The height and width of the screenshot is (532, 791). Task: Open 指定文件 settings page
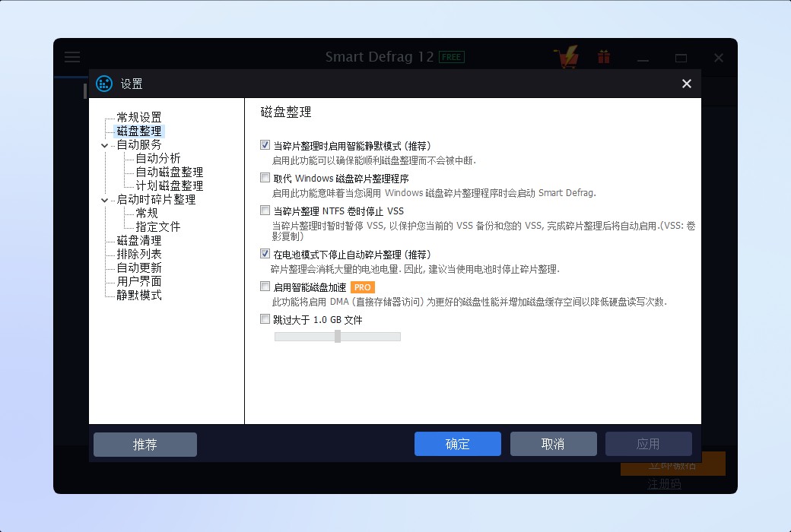coord(158,227)
